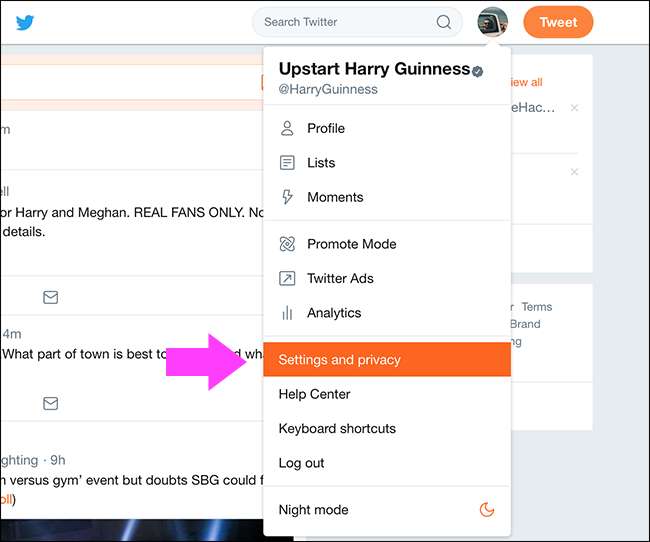Click the Twitter Ads arrow icon
The height and width of the screenshot is (542, 650).
click(288, 279)
